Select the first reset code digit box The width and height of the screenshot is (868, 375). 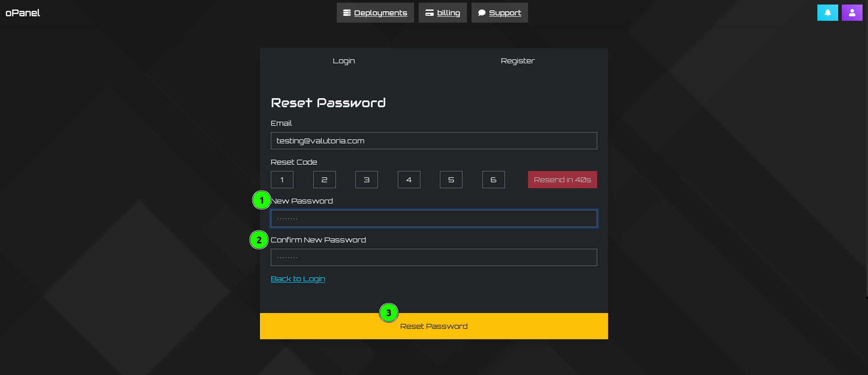click(x=282, y=180)
